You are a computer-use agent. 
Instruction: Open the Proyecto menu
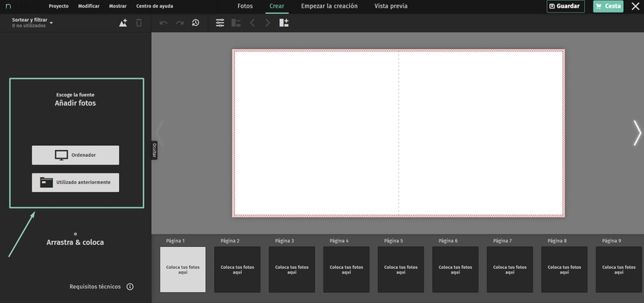coord(59,6)
